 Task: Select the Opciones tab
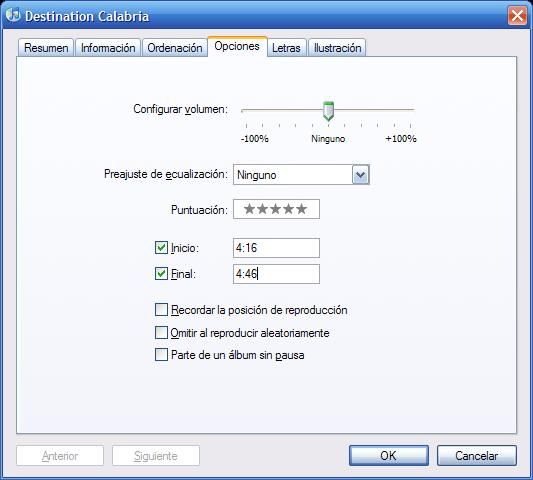(x=237, y=46)
